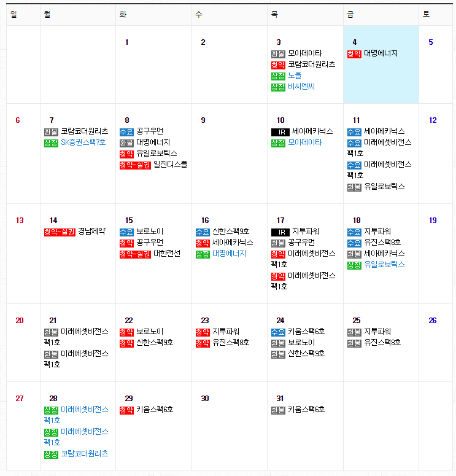This screenshot has height=476, width=456.
Task: Open 공구우먼 refund entry on the 17th
Action: 301,242
